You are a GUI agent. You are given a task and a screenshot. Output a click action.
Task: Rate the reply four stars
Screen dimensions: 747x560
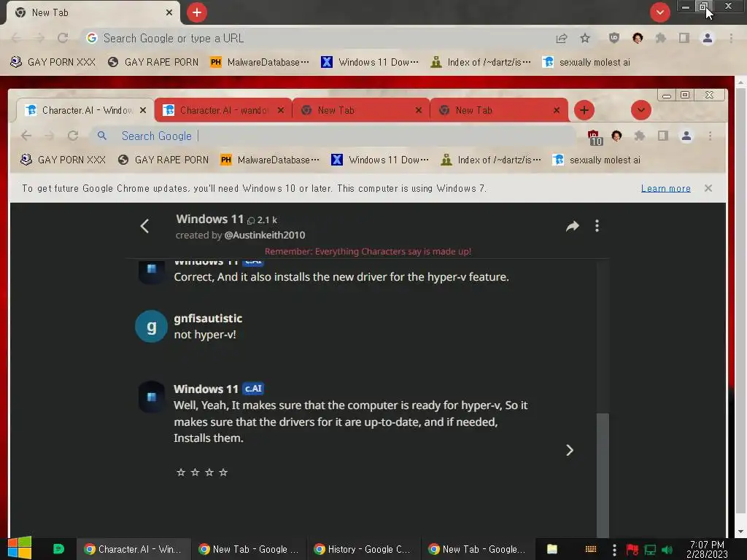[223, 472]
